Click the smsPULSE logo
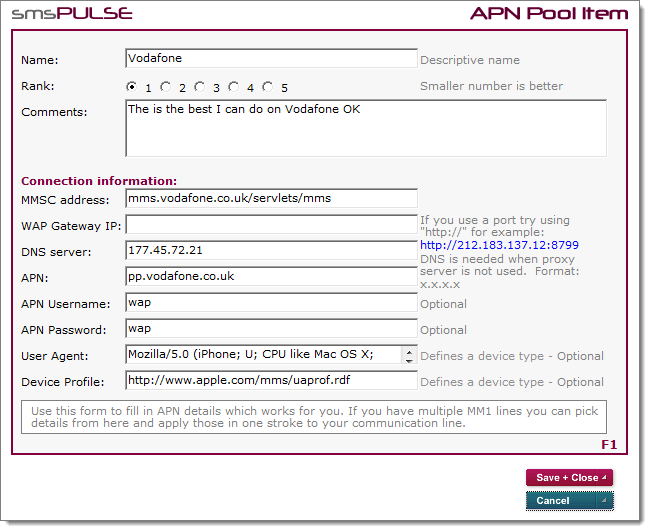Viewport: 650px width, 531px height. 71,14
